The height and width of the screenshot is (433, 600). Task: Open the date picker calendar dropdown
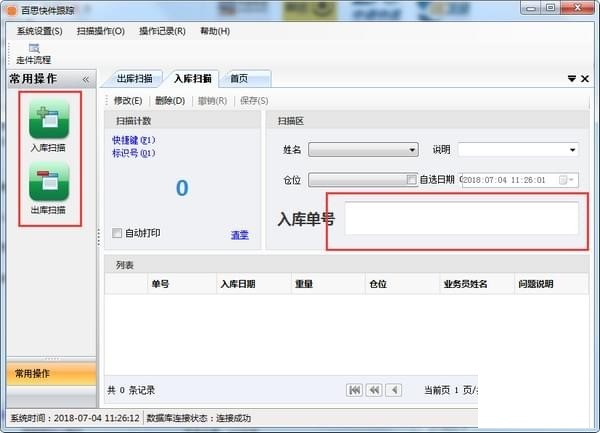point(566,180)
